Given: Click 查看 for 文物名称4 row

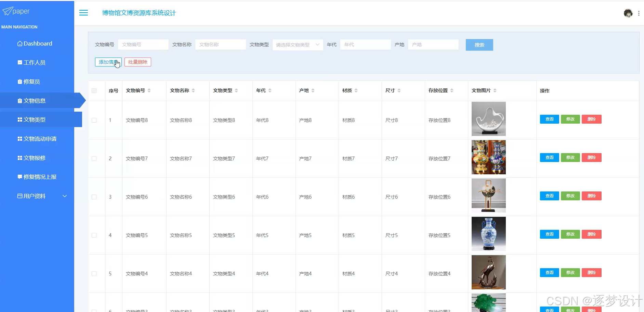Looking at the screenshot, I should 549,273.
